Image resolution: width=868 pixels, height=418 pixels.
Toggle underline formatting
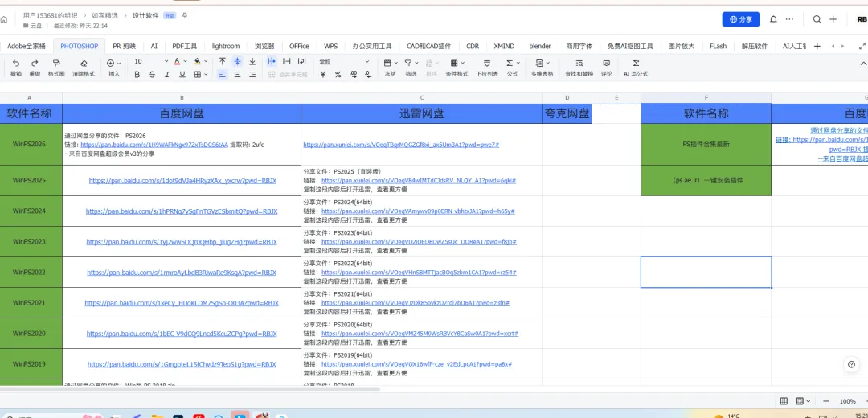coord(182,74)
